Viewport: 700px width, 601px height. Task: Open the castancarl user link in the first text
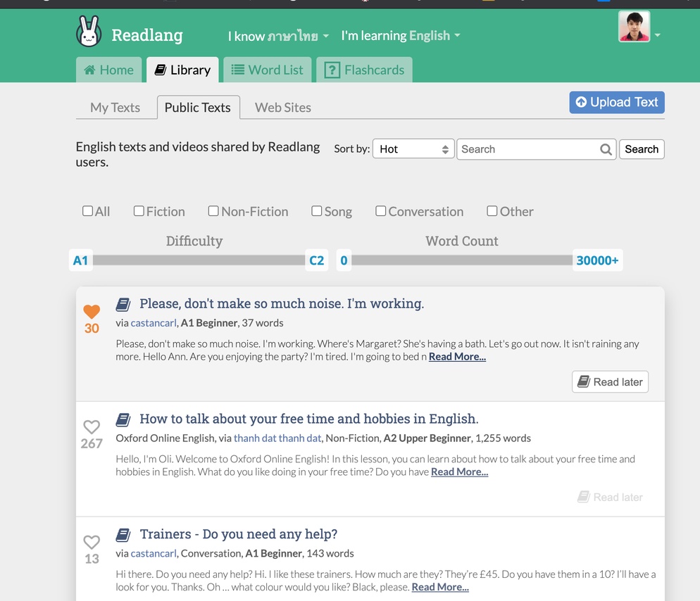154,323
